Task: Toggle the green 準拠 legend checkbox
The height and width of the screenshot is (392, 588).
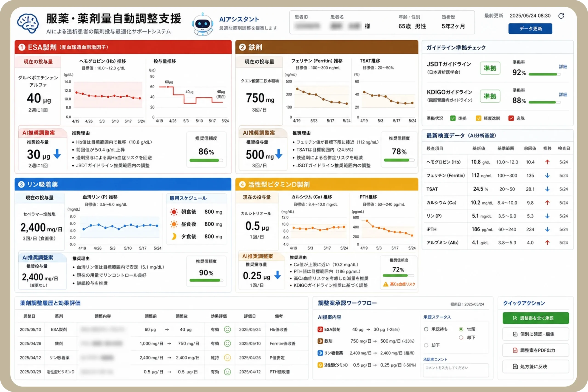Action: (453, 118)
